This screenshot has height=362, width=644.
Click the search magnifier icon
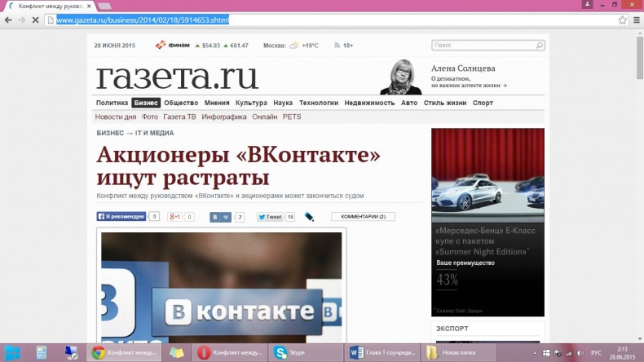point(540,45)
